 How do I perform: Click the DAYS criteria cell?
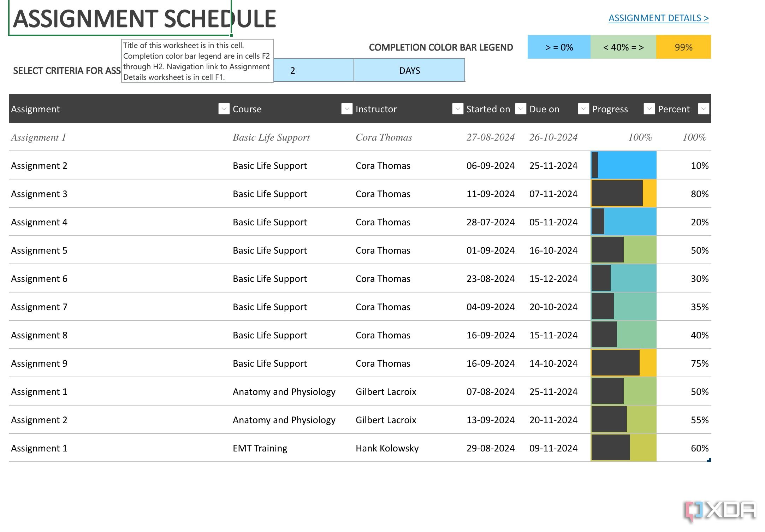pos(409,70)
